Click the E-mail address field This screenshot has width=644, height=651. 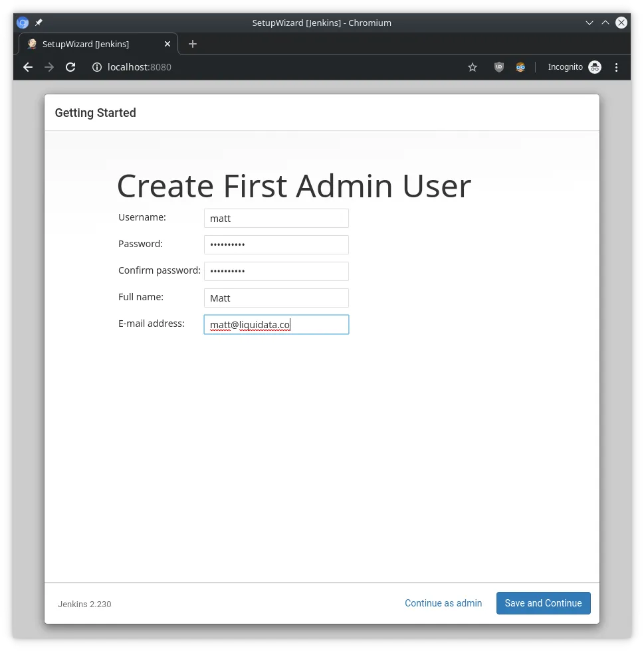pyautogui.click(x=276, y=324)
